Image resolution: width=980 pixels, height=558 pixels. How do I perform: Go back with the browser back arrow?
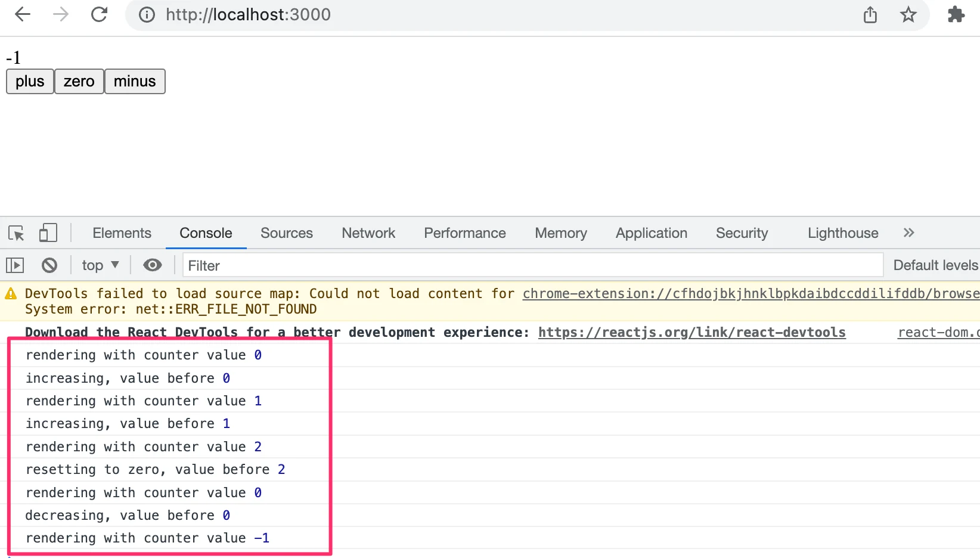click(22, 14)
